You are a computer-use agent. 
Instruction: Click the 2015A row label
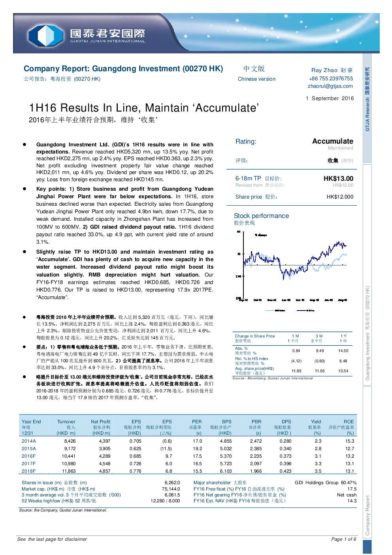tap(29, 449)
